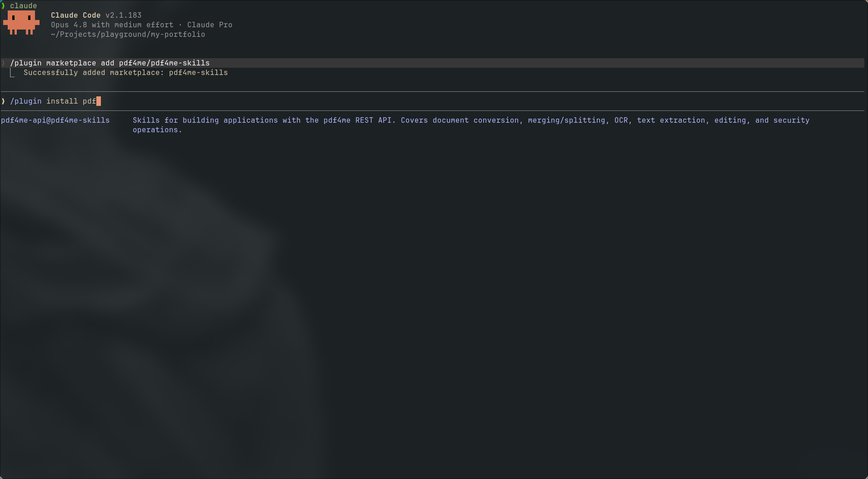Click 'Opus 4.8 with medium effort · Claude Pro' line
Image resolution: width=868 pixels, height=479 pixels.
point(142,25)
